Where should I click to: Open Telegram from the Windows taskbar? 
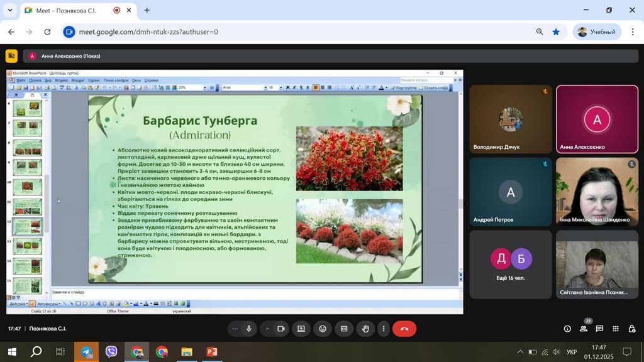[86, 352]
